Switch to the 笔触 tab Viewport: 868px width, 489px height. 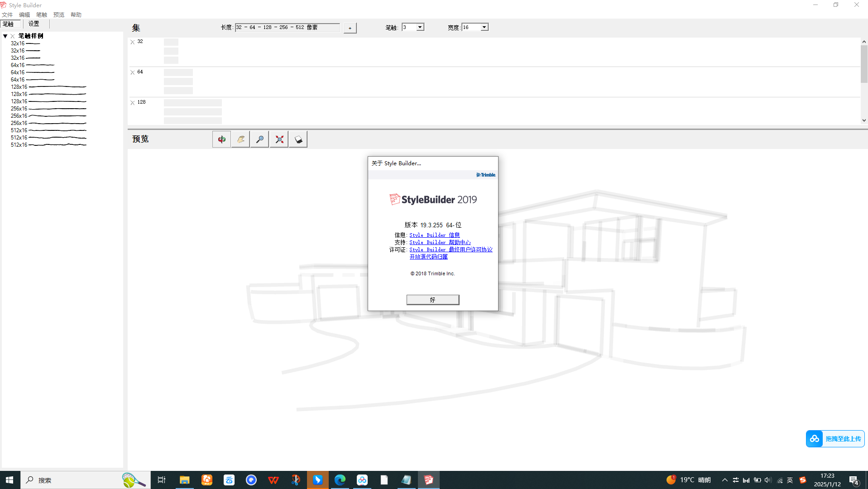[x=10, y=24]
